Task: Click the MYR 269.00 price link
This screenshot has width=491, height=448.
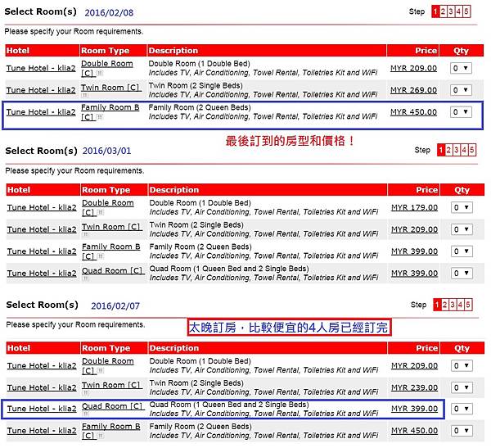Action: click(413, 90)
